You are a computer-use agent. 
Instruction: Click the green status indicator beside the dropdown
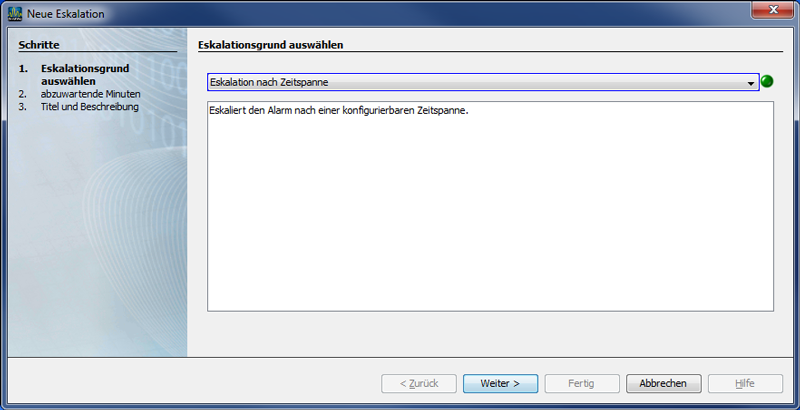point(767,81)
